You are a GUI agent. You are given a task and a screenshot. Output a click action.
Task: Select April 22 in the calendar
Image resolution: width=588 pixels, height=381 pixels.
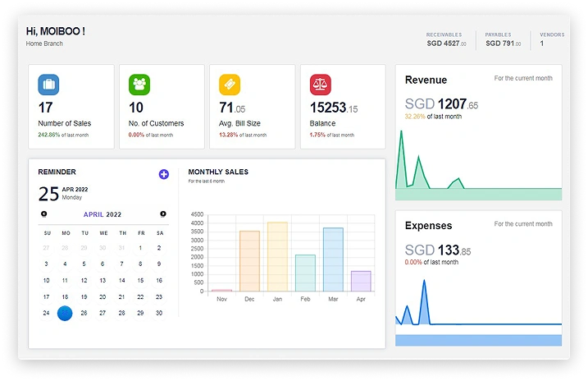(140, 297)
